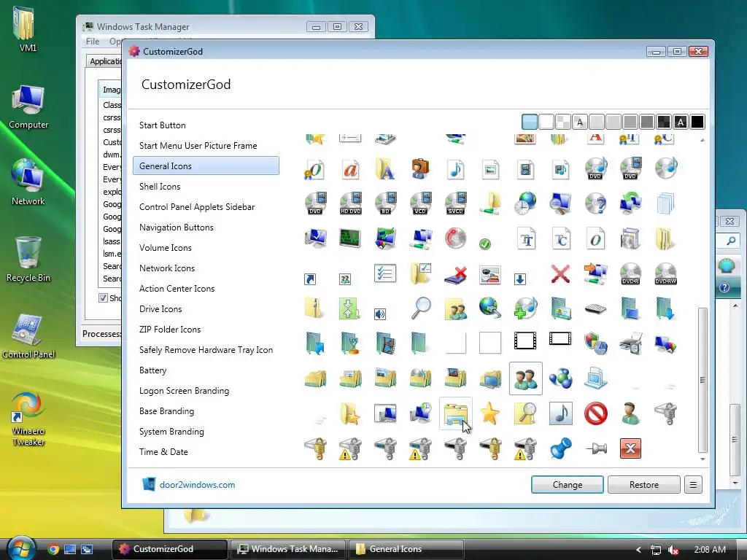This screenshot has width=747, height=560.
Task: Select the zipped folder icon
Action: point(314,308)
